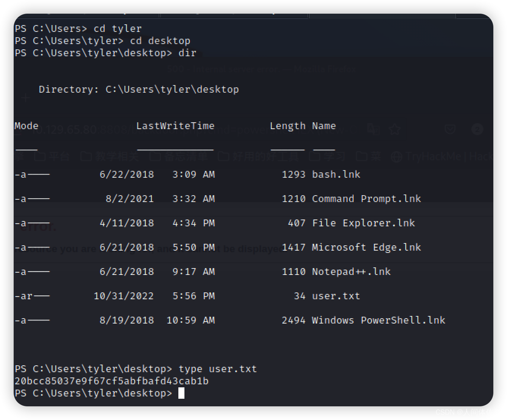Click the 8/19/2018 date value

point(127,320)
